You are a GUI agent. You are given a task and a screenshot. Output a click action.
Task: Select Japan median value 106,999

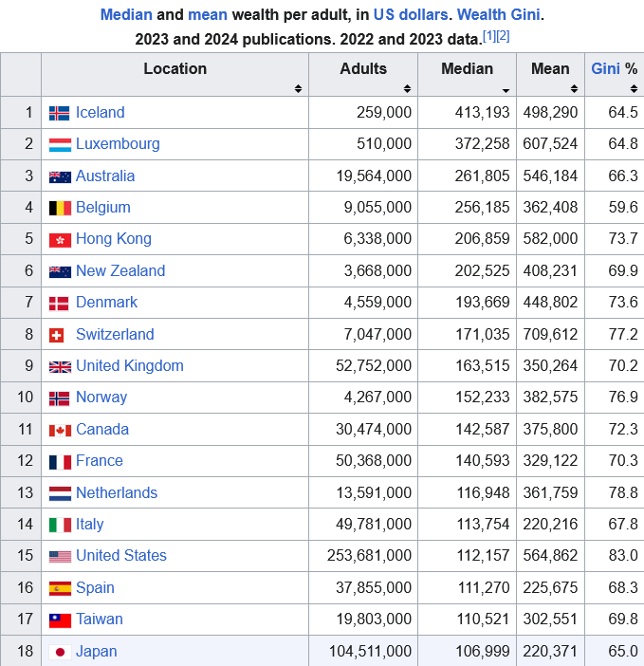(x=482, y=652)
